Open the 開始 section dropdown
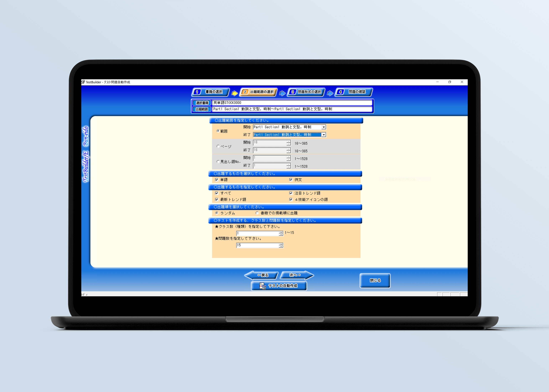 pos(324,127)
